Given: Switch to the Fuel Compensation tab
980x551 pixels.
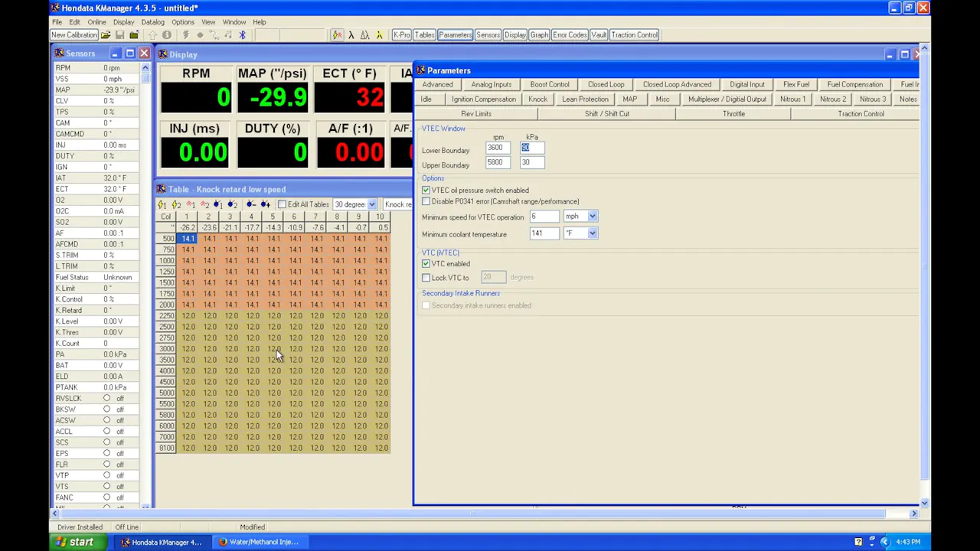Looking at the screenshot, I should [854, 84].
